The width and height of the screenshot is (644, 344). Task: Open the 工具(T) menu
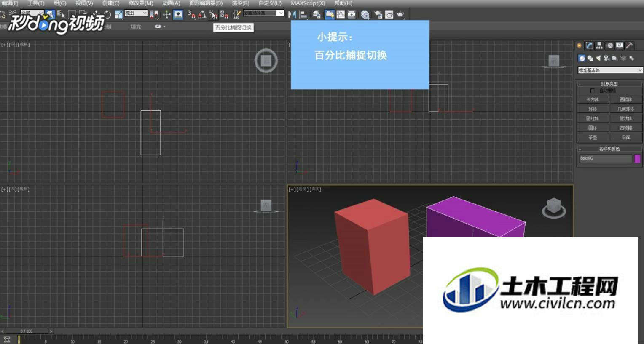[36, 3]
